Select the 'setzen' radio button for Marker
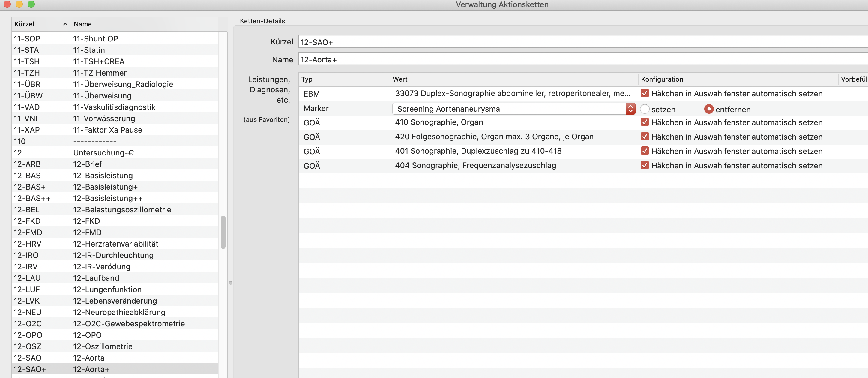 (x=645, y=109)
